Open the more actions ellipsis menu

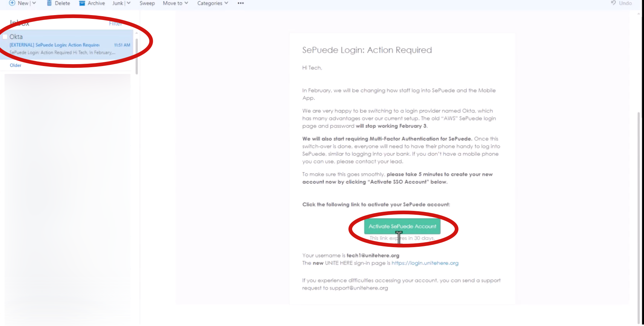coord(241,3)
